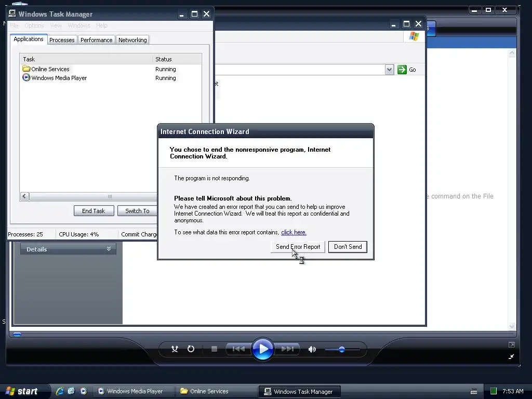Mute the Media Player volume
This screenshot has height=399, width=532.
pyautogui.click(x=312, y=349)
